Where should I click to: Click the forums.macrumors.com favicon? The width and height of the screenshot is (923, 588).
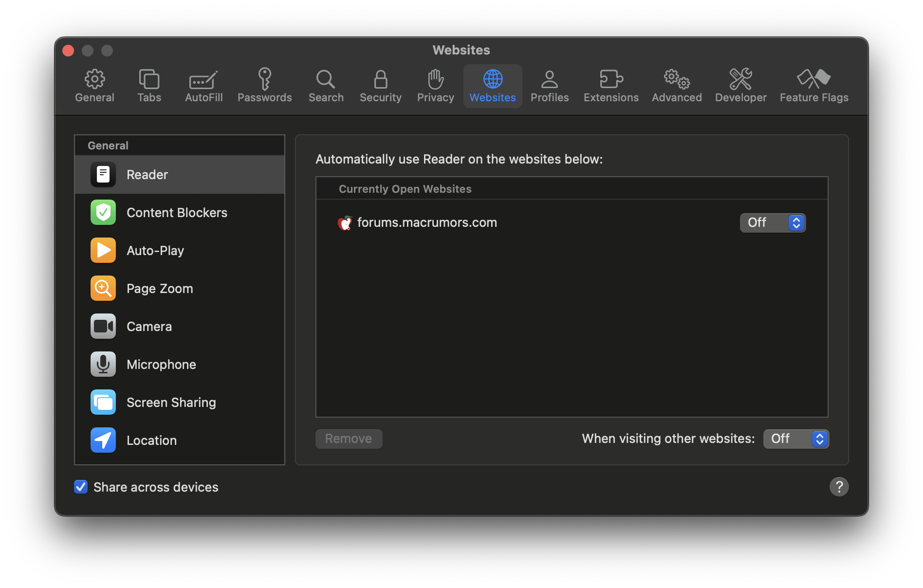[x=345, y=223]
